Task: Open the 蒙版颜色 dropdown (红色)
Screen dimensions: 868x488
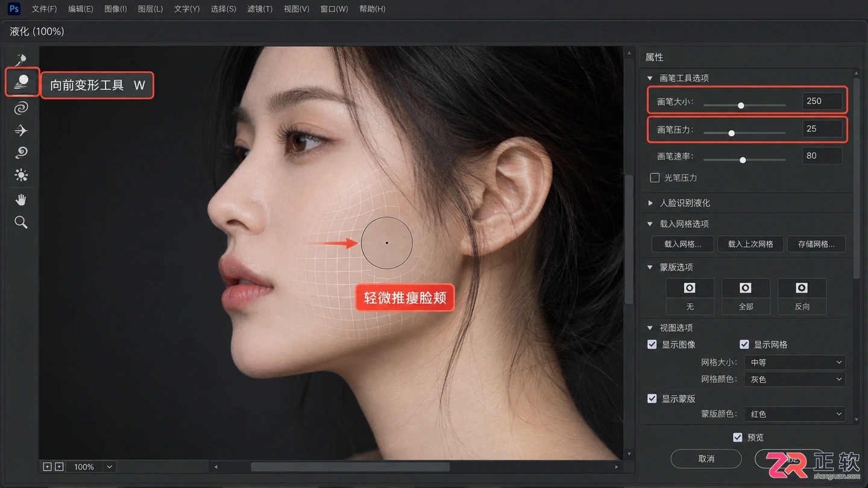Action: 794,414
